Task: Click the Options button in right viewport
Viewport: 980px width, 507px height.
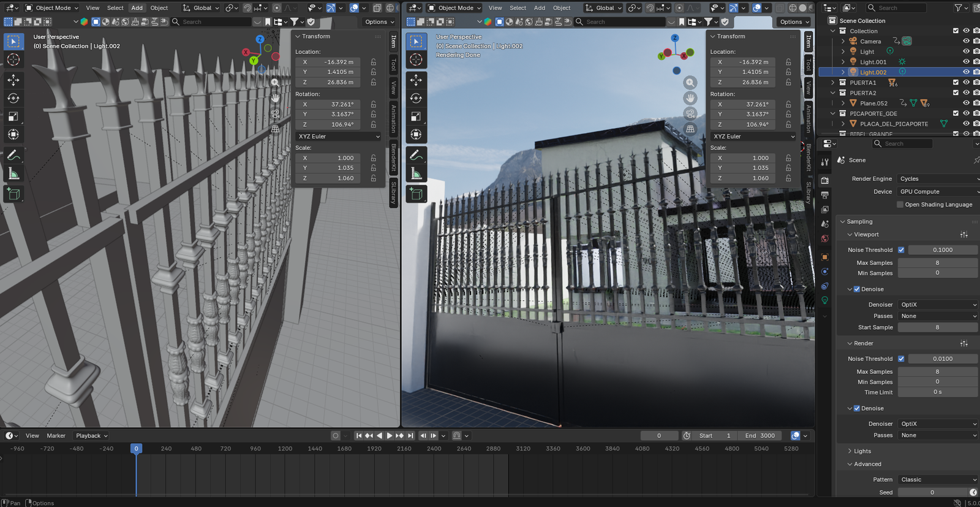Action: (794, 21)
